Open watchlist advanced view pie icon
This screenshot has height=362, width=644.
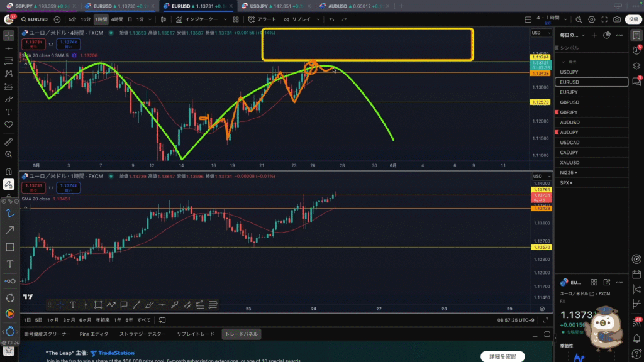[x=607, y=35]
